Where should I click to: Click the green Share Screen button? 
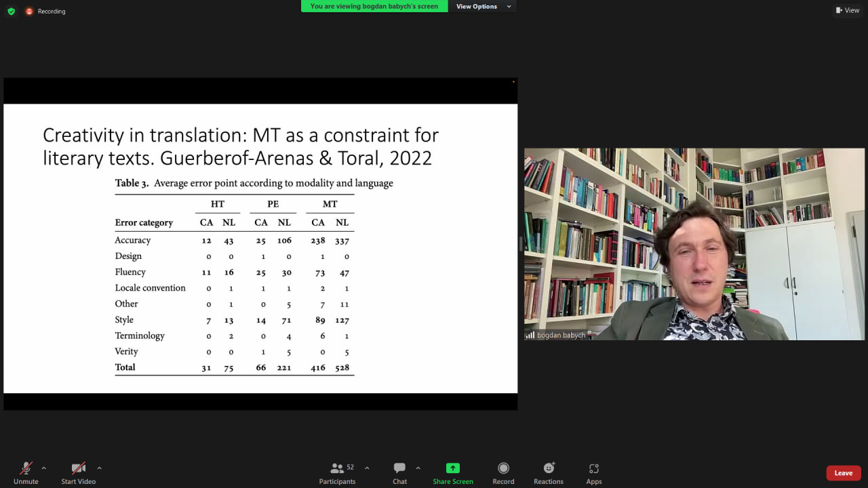pyautogui.click(x=452, y=472)
